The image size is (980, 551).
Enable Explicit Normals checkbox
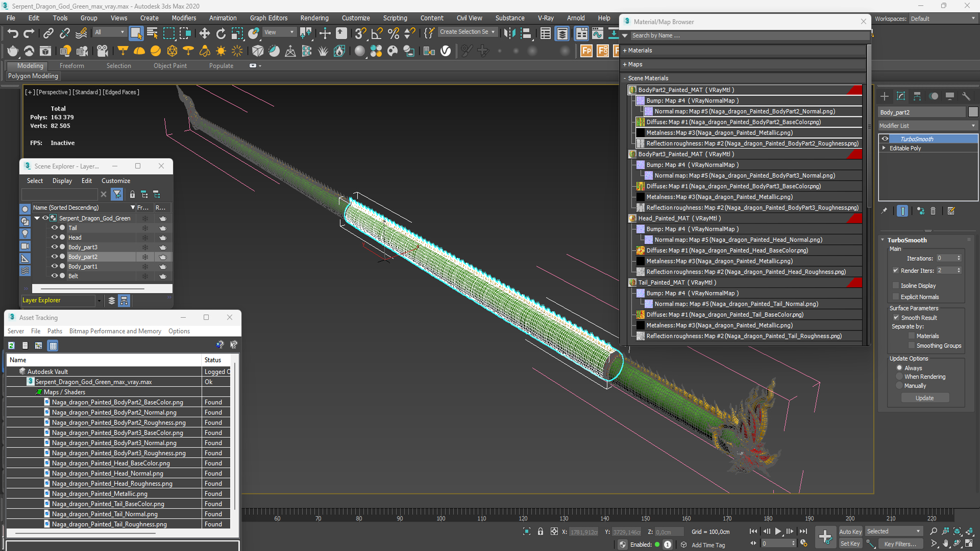[x=896, y=296]
